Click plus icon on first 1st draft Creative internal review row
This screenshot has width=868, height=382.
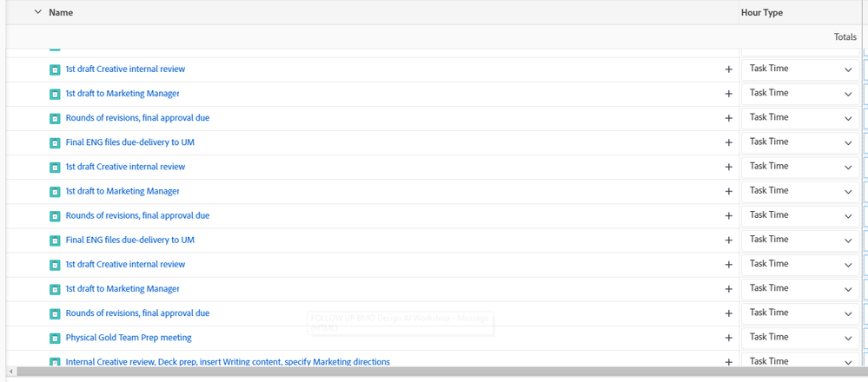728,69
